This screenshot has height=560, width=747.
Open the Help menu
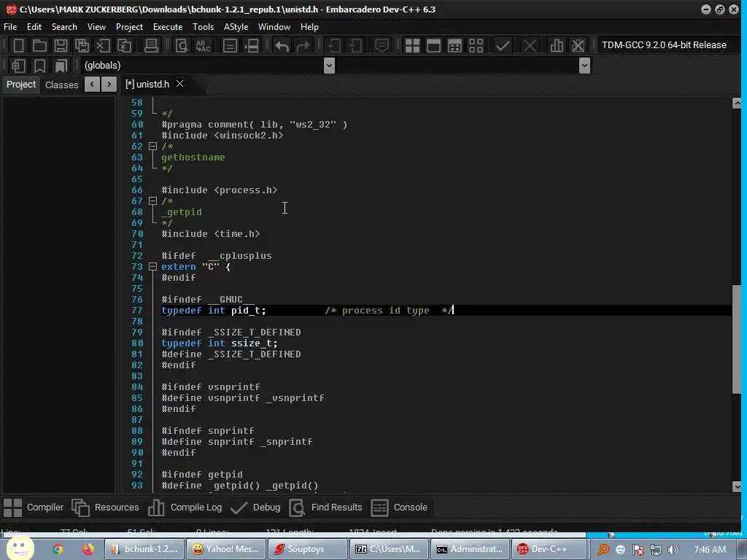pos(309,27)
